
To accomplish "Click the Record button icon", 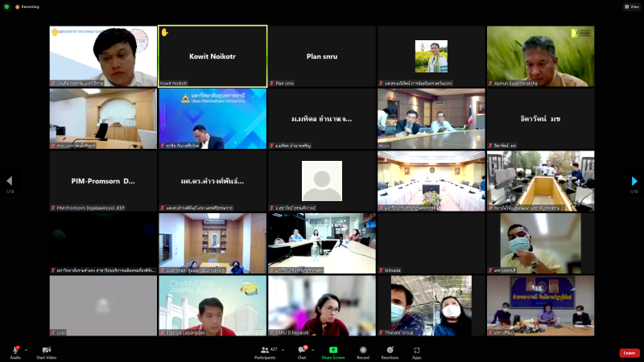I will (363, 350).
